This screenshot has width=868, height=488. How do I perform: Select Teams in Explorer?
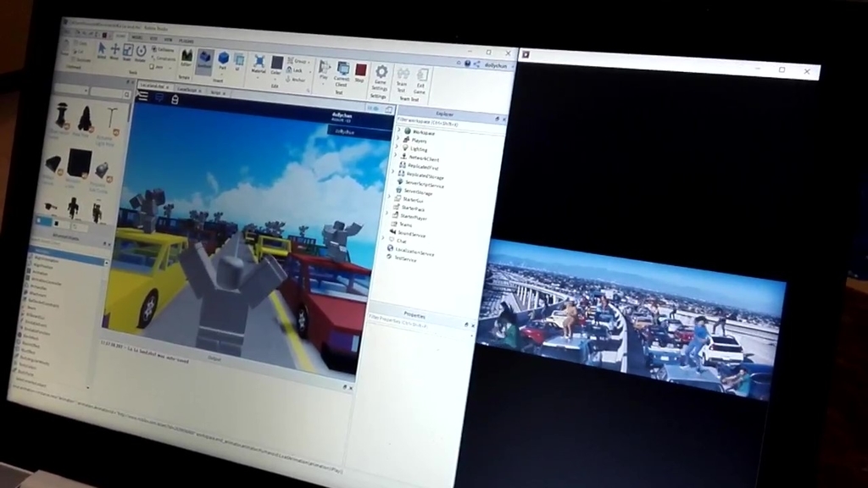coord(401,225)
